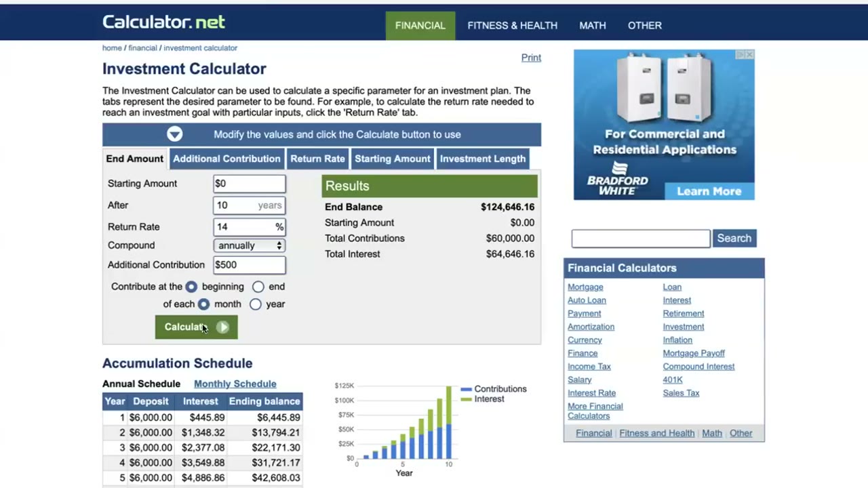Click the AdChoices info icon
Image resolution: width=868 pixels, height=488 pixels.
click(x=741, y=54)
